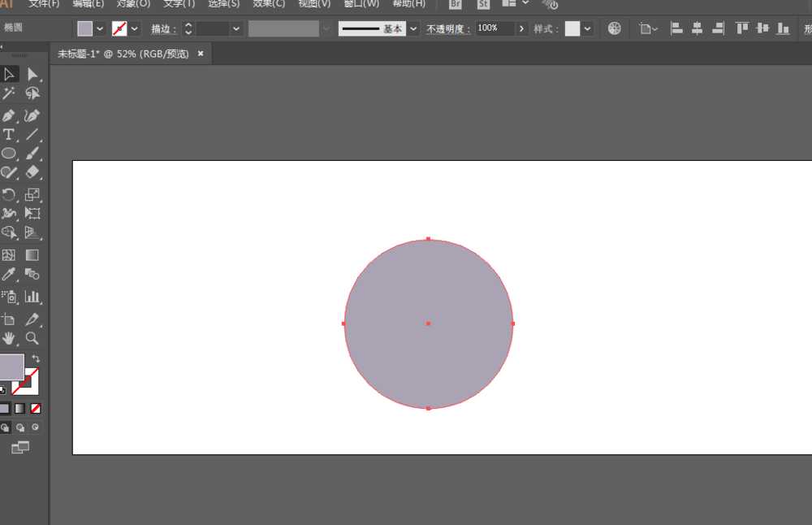Expand the graphic style dropdown
This screenshot has width=812, height=525.
pyautogui.click(x=587, y=29)
